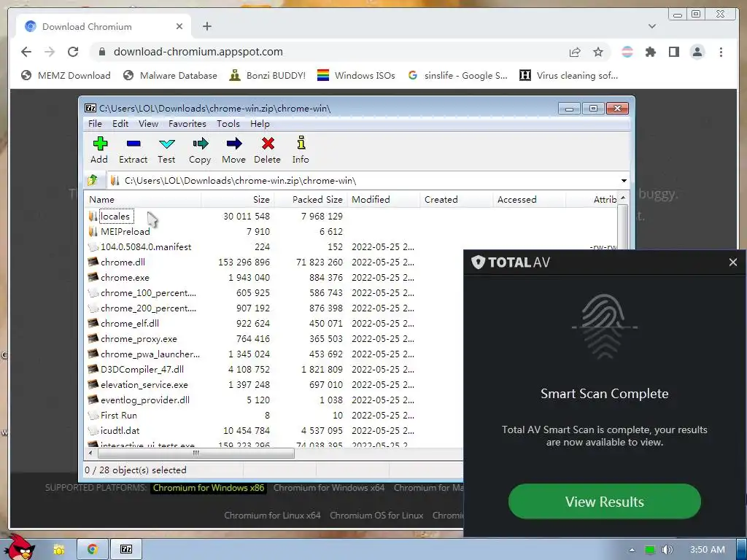The height and width of the screenshot is (560, 747).
Task: Open Chrome from the taskbar
Action: pos(93,549)
